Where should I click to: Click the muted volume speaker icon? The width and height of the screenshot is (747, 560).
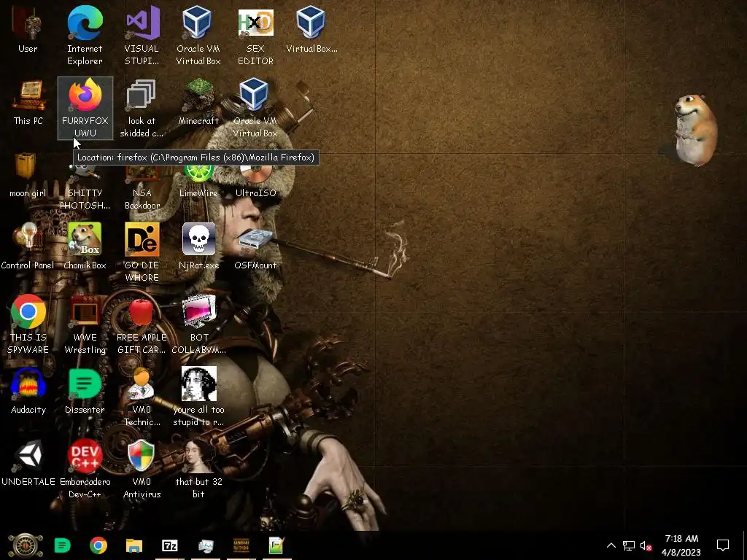coord(646,545)
